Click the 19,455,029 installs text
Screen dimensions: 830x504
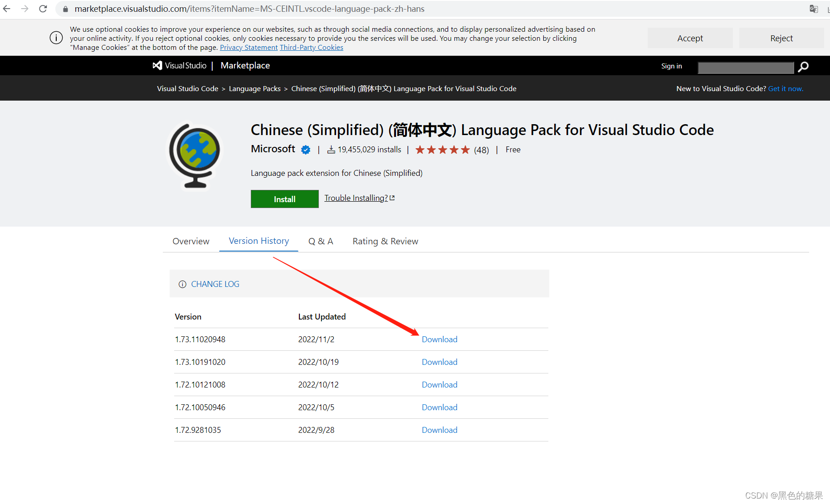click(370, 150)
